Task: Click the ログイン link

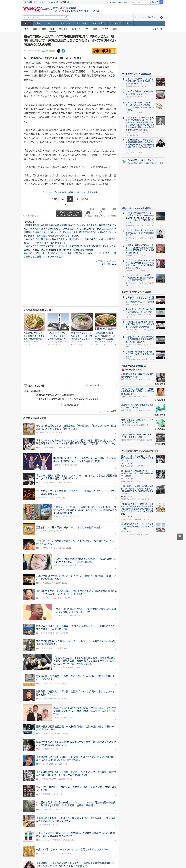Action: [x=57, y=11]
